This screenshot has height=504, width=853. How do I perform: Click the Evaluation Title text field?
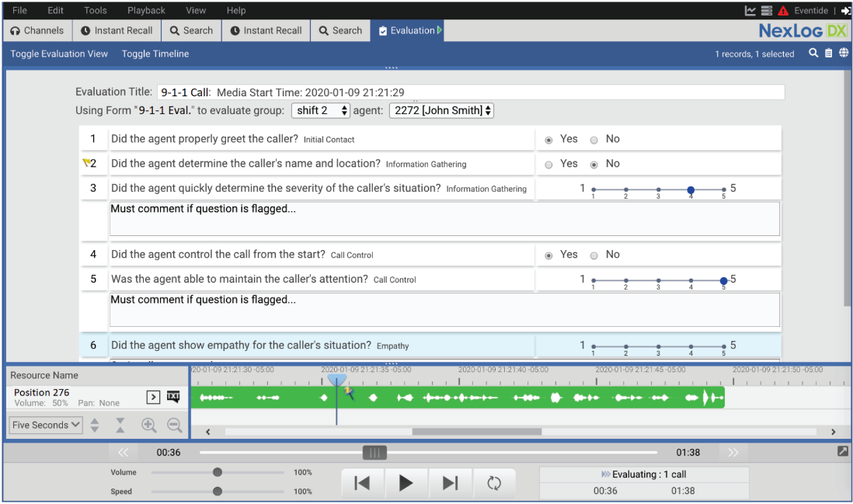(x=470, y=92)
